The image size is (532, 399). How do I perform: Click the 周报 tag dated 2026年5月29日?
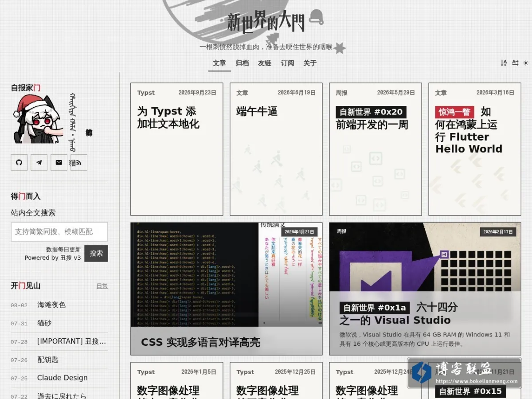click(341, 93)
